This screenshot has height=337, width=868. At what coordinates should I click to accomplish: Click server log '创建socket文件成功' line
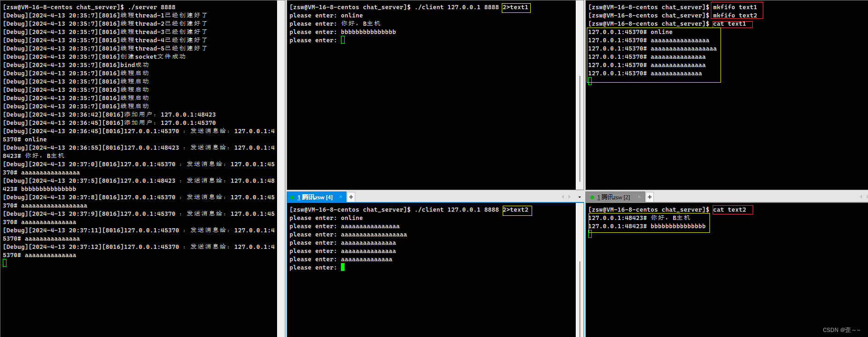pos(94,57)
